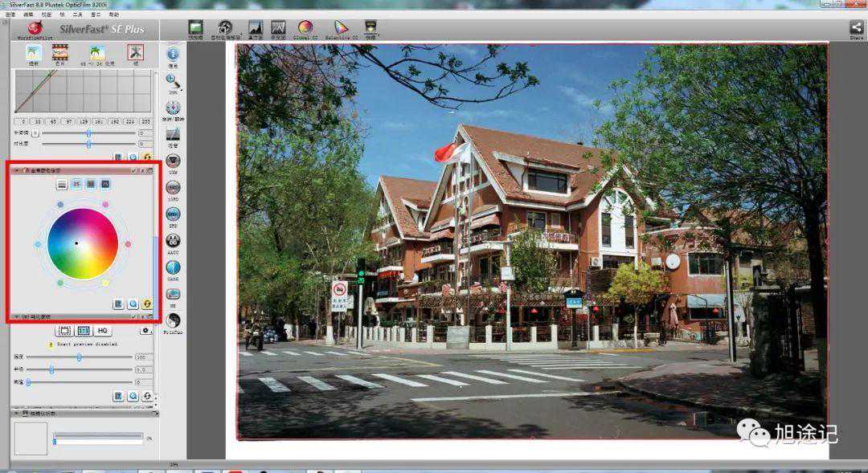The height and width of the screenshot is (473, 868).
Task: Open the histogram tool in top toolbar
Action: pyautogui.click(x=256, y=30)
